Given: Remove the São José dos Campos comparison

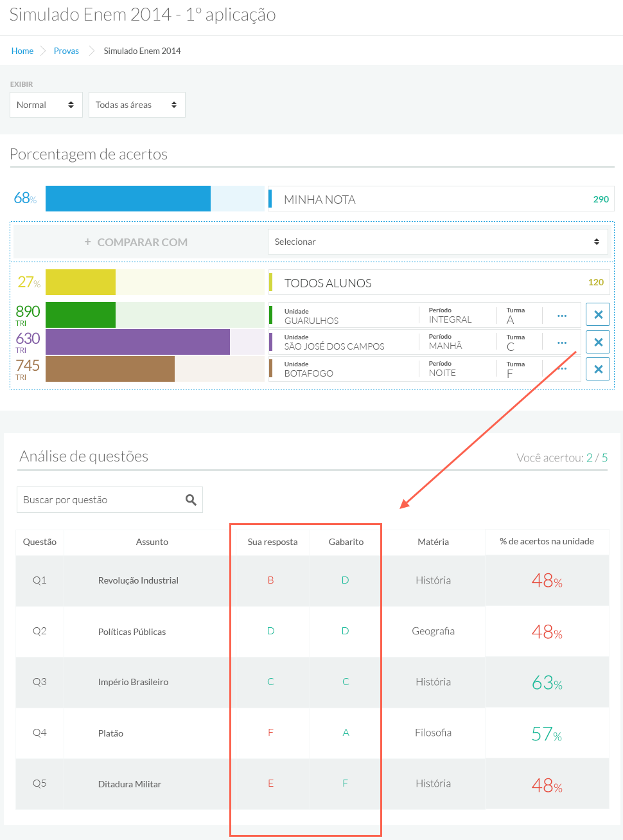Looking at the screenshot, I should point(598,342).
